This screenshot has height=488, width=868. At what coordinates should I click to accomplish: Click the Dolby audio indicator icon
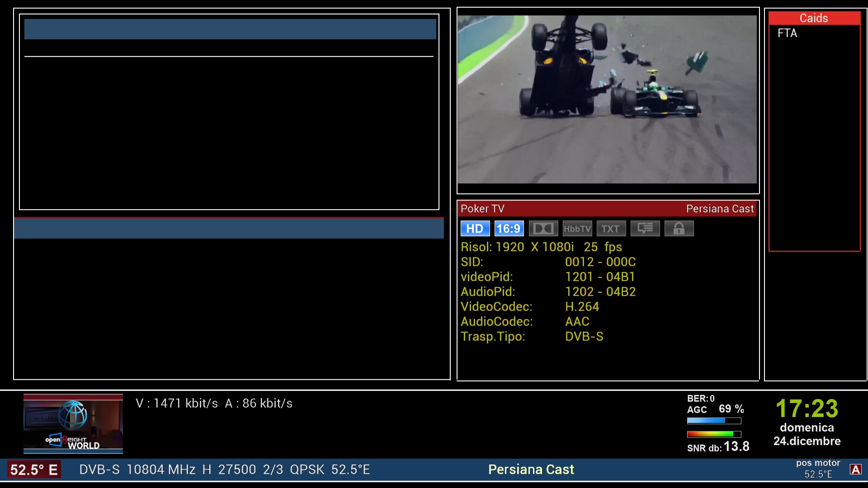543,229
